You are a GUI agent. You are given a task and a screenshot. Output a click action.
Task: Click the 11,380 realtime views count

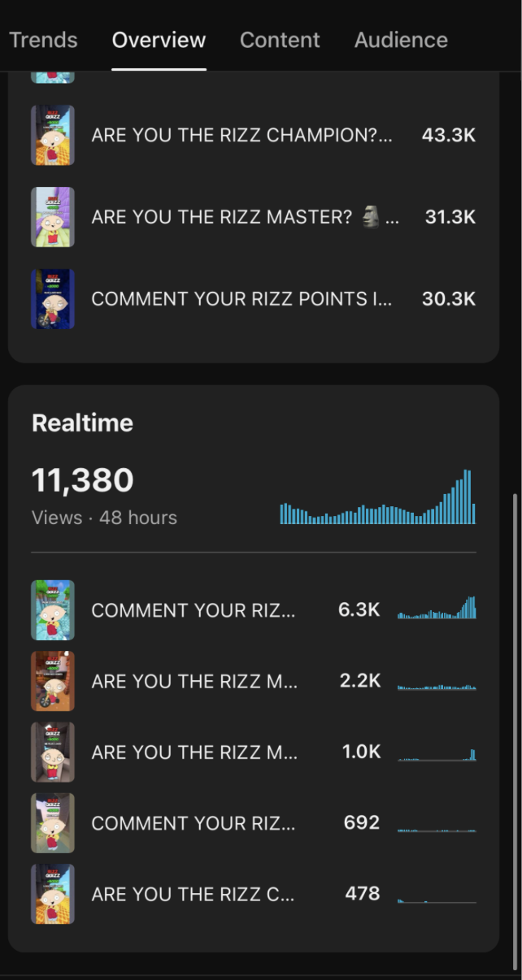[82, 480]
